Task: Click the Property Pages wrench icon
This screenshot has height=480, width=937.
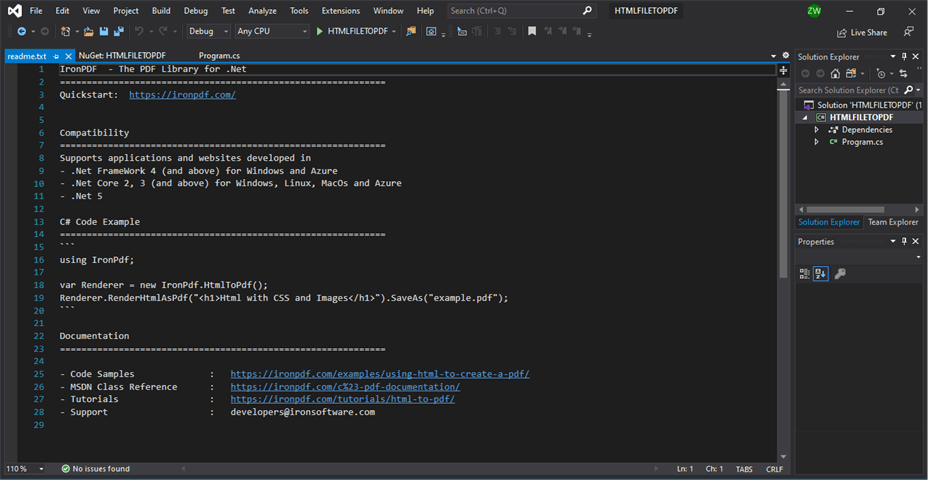Action: click(840, 274)
